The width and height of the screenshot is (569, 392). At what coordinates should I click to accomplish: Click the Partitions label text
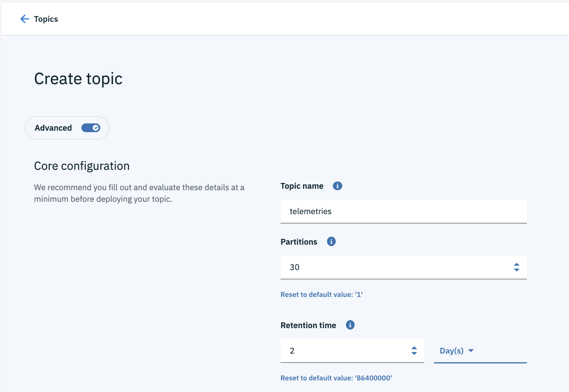pyautogui.click(x=299, y=242)
